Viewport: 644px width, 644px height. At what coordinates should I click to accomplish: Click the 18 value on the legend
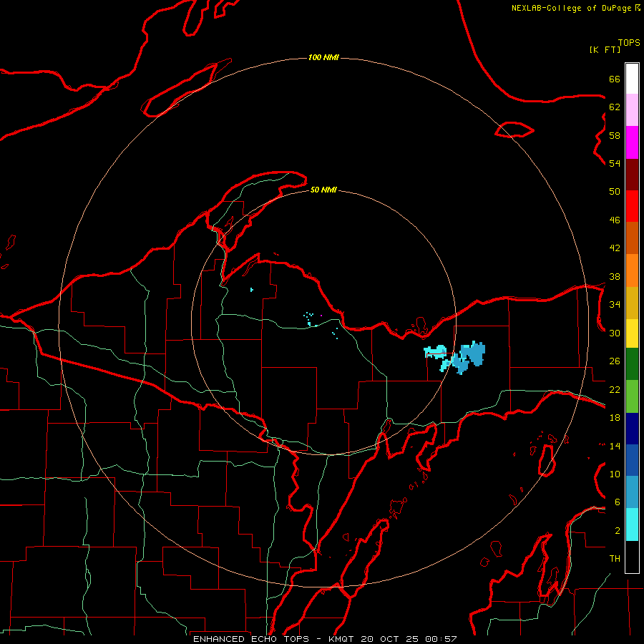coord(615,418)
